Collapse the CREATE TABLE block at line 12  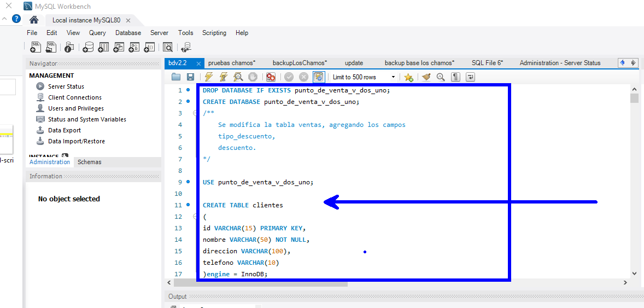195,217
